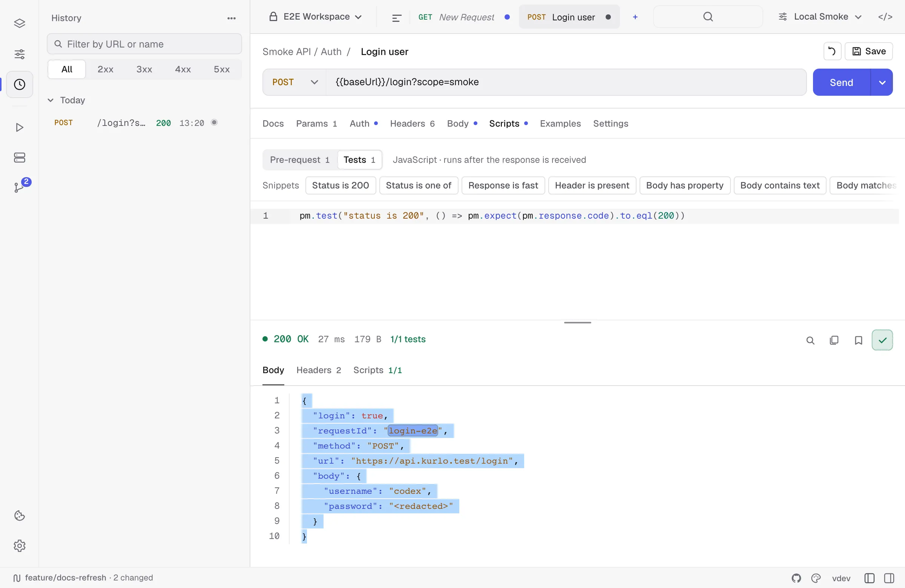Viewport: 905px width, 588px height.
Task: Click the tab list icon beside workspace
Action: click(397, 17)
